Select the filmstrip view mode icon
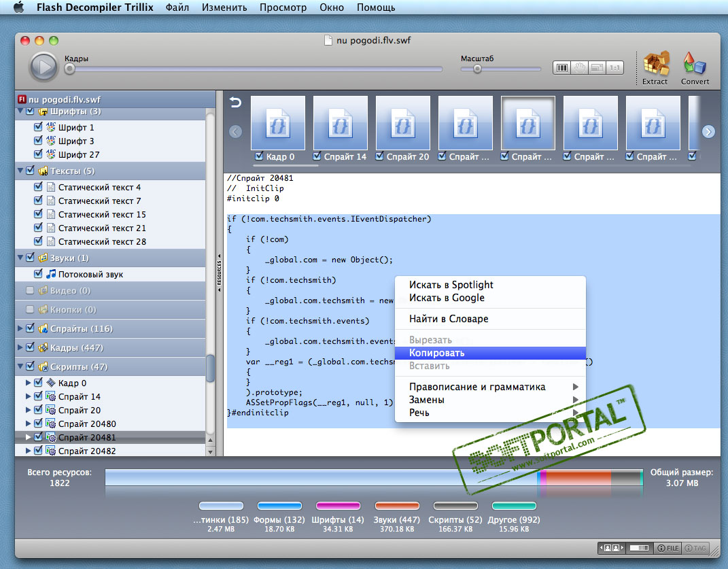This screenshot has height=569, width=728. (x=561, y=68)
